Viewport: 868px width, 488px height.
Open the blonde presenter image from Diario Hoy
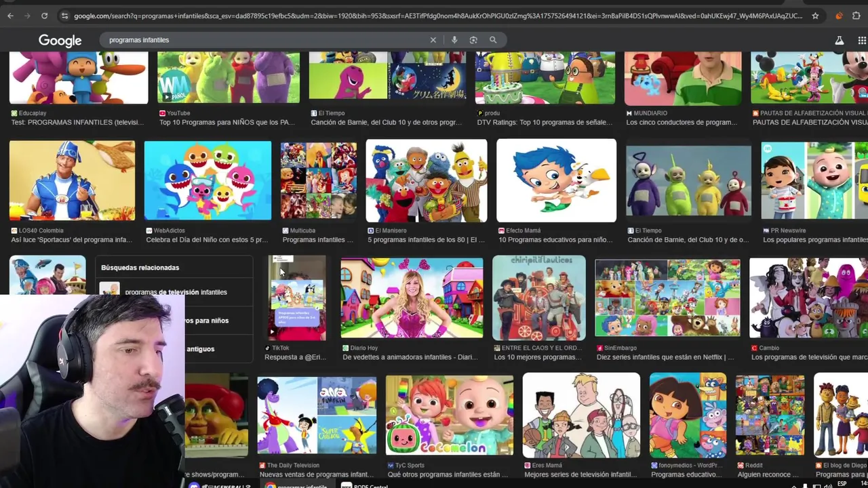point(412,298)
